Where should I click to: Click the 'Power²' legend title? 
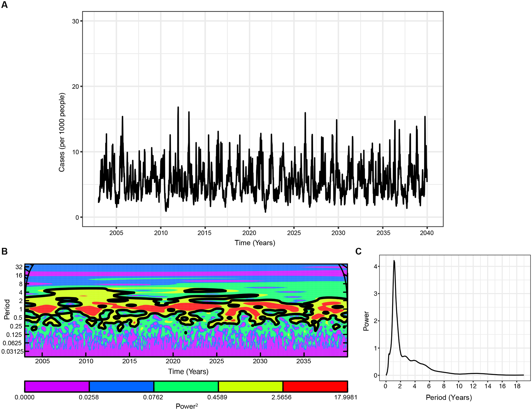[x=186, y=406]
